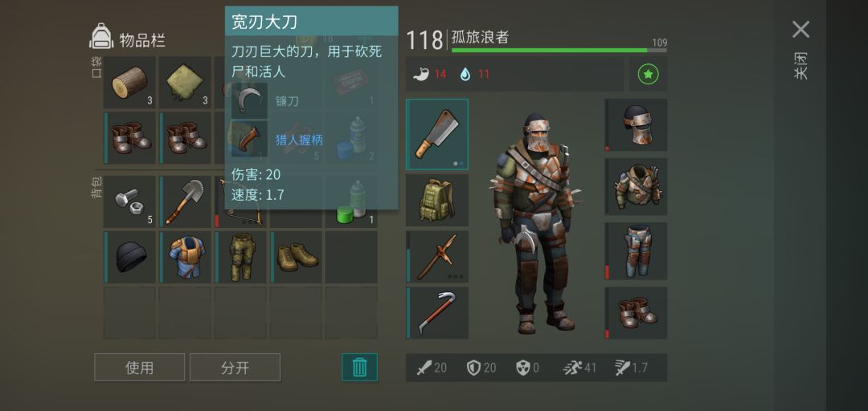Tap the equipped armored boots slot

tap(636, 312)
